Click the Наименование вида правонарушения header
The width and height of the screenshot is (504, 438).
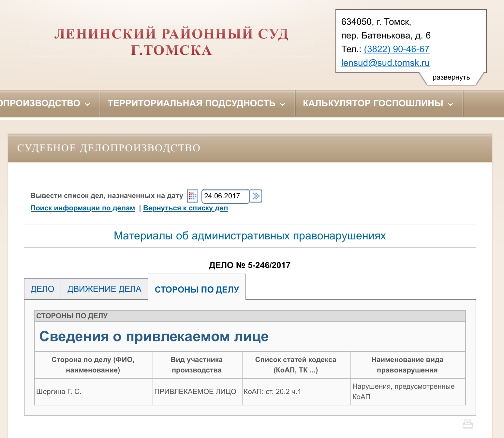click(x=408, y=365)
